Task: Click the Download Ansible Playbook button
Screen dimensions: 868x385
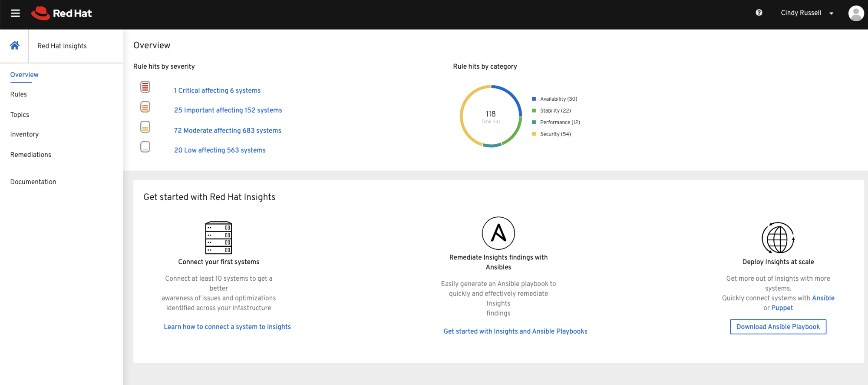Action: pos(778,327)
